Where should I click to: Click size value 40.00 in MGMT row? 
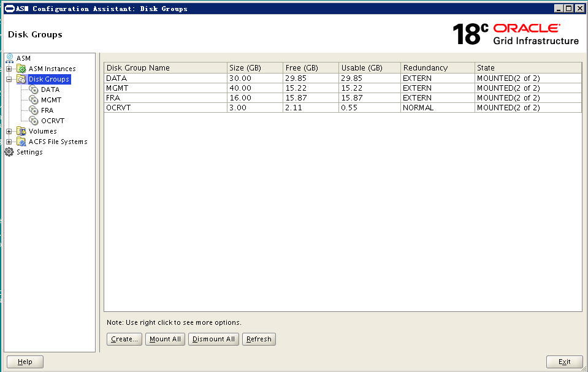tap(255, 88)
